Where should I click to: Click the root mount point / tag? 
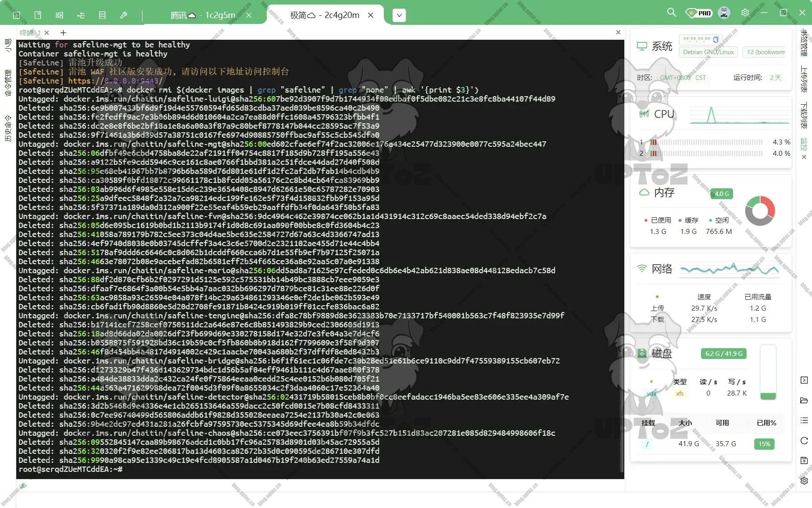(647, 444)
